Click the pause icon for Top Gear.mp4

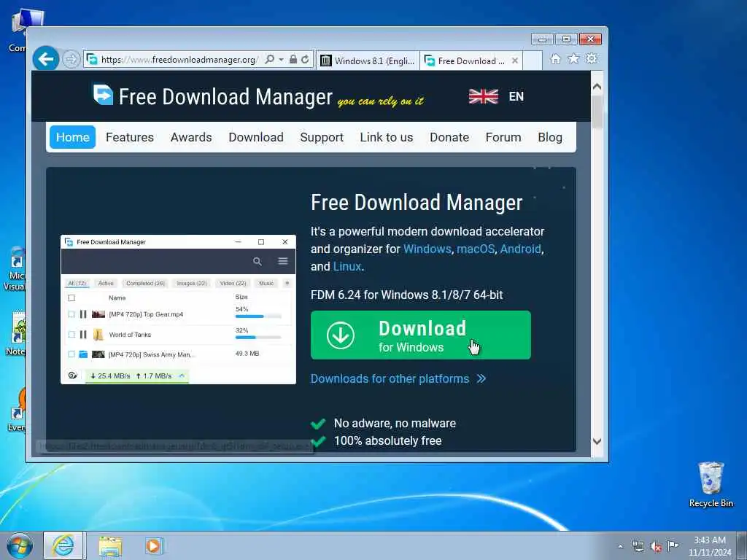[83, 314]
